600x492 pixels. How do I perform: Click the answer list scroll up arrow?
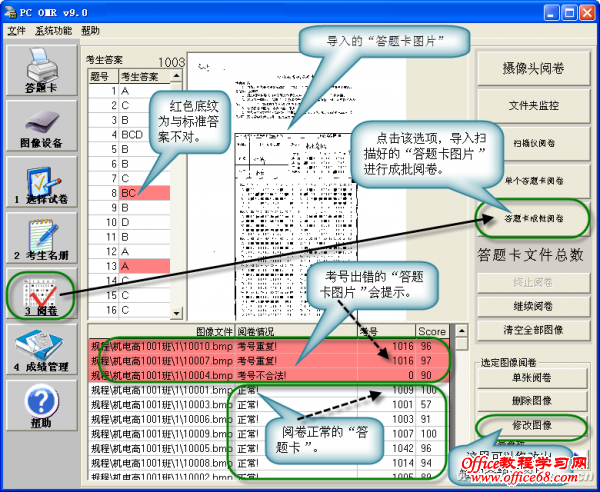(176, 76)
